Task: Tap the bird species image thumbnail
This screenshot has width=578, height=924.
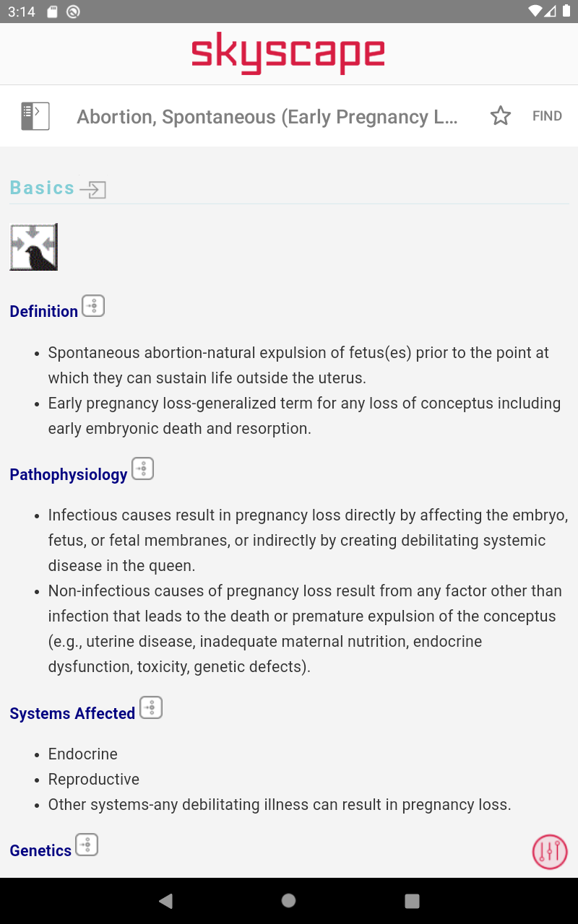Action: coord(34,247)
